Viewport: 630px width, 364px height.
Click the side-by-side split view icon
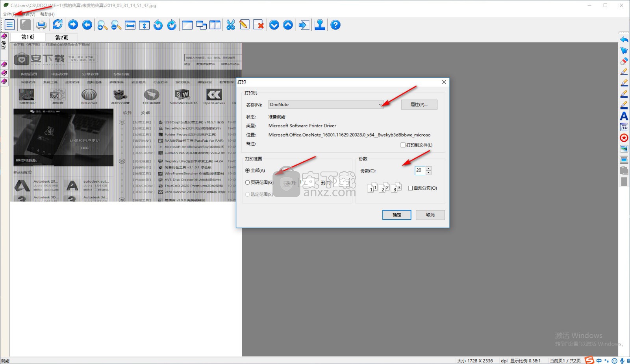[x=215, y=25]
